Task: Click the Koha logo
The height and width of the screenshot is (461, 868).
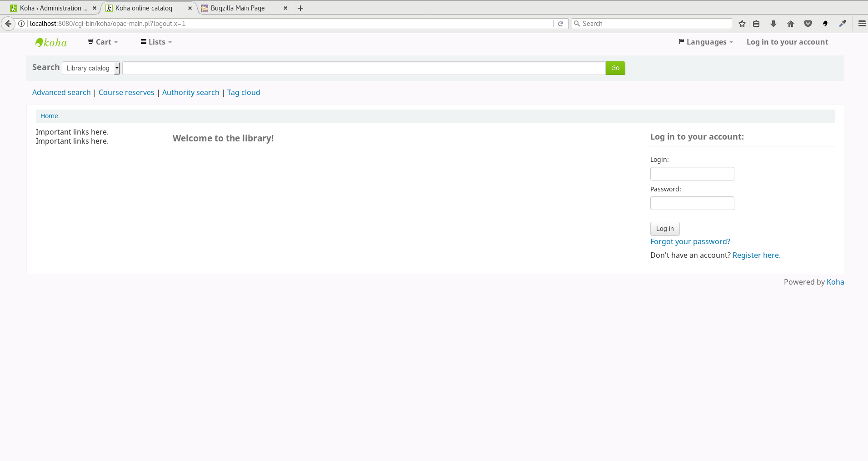Action: coord(51,42)
